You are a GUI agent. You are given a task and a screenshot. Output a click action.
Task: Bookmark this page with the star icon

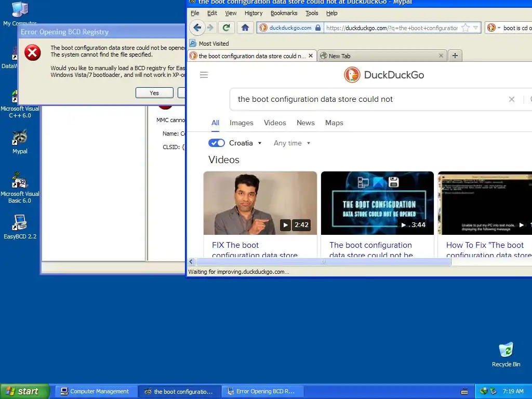click(465, 28)
